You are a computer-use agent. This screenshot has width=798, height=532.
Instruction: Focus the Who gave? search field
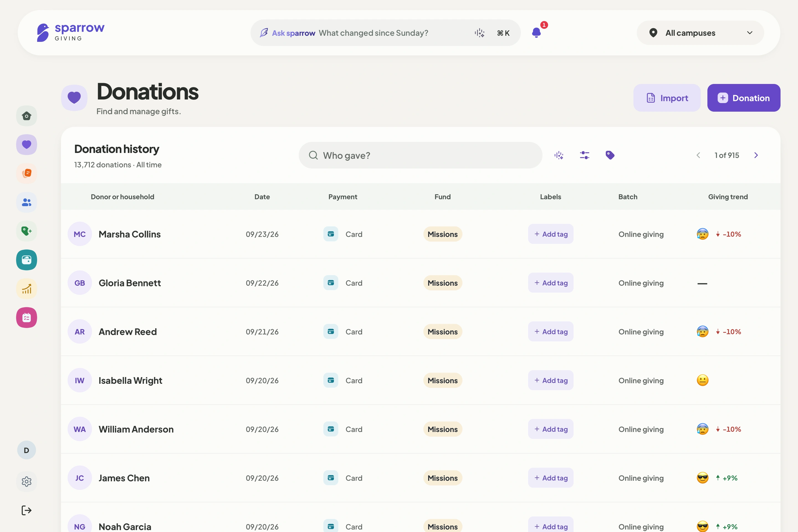click(x=420, y=155)
